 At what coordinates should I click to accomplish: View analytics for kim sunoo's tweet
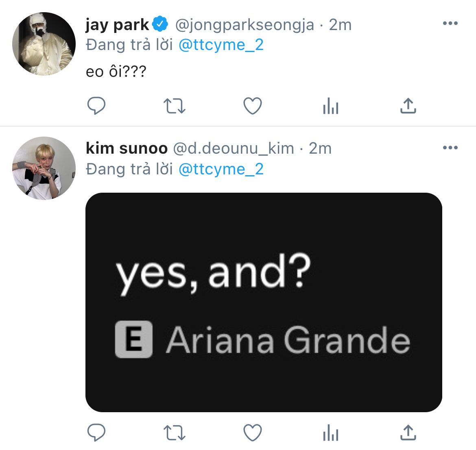330,433
